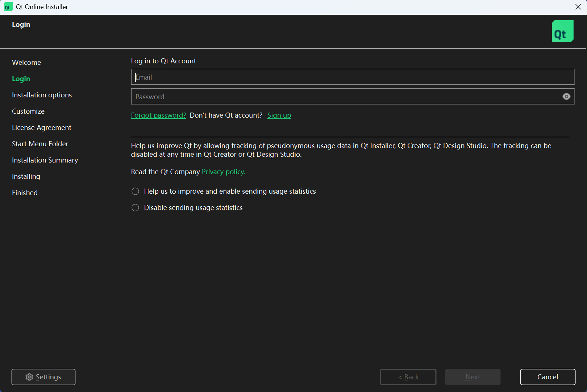Screen dimensions: 587x392
Task: Click the Back button
Action: [x=408, y=377]
